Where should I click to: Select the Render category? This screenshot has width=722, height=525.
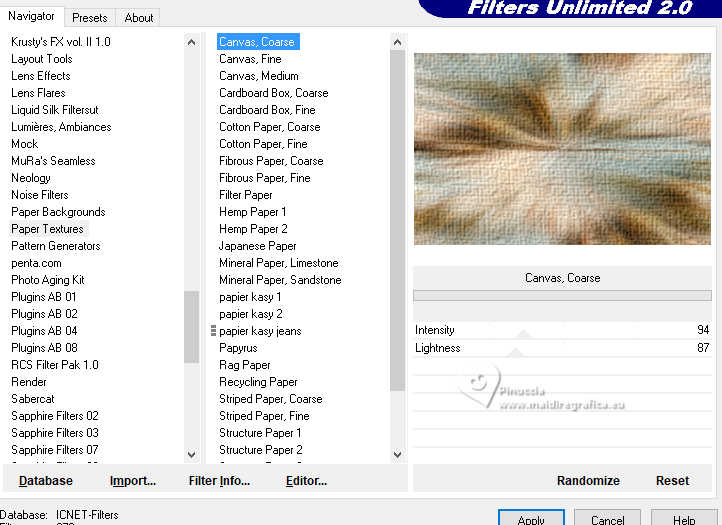tap(29, 382)
